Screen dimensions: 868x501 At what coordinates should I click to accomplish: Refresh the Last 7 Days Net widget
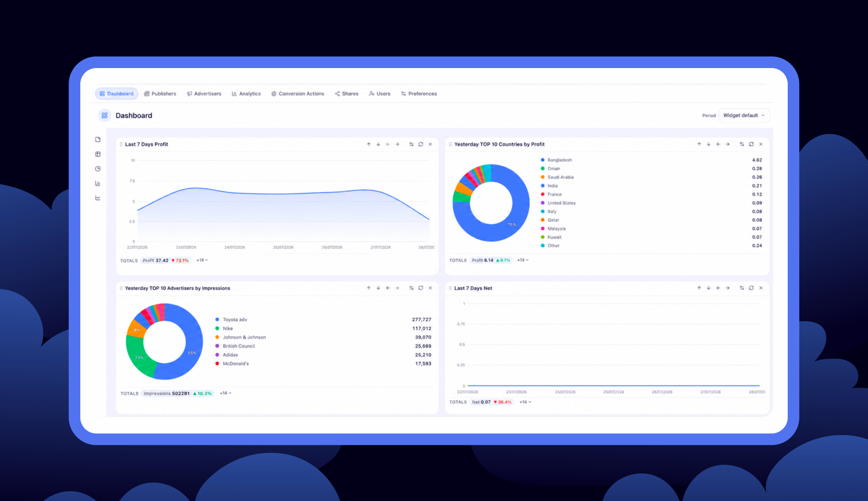click(x=751, y=288)
